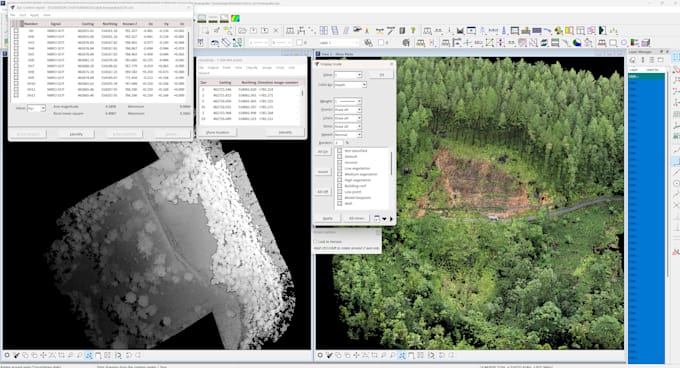Click Identify in control report window
Viewport: 680px width, 368px height.
coord(76,134)
